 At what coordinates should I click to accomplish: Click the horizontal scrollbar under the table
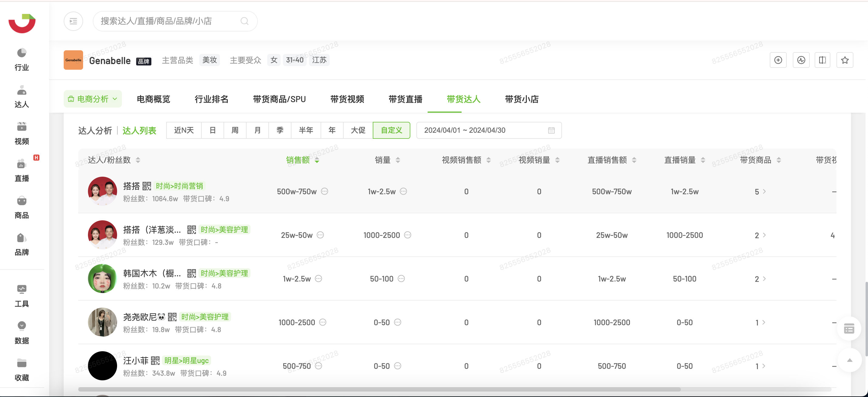[x=379, y=390]
